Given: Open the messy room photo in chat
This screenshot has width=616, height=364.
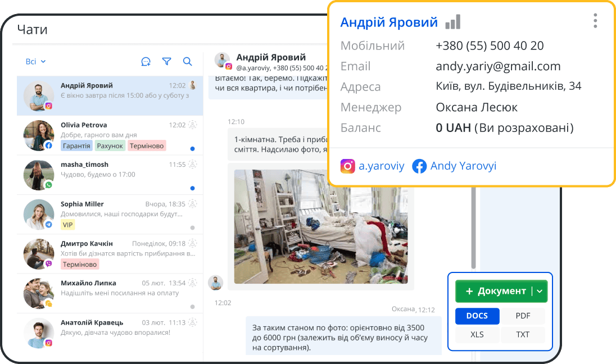Looking at the screenshot, I should 320,226.
